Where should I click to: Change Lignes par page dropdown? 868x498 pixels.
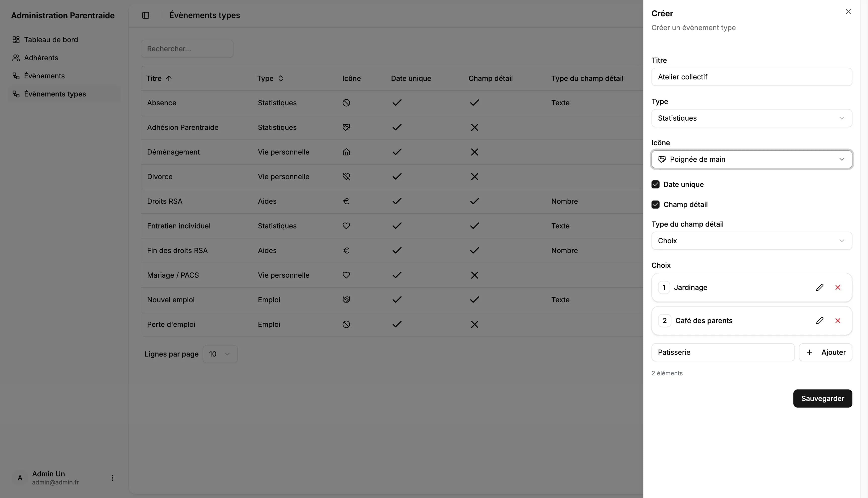(220, 354)
